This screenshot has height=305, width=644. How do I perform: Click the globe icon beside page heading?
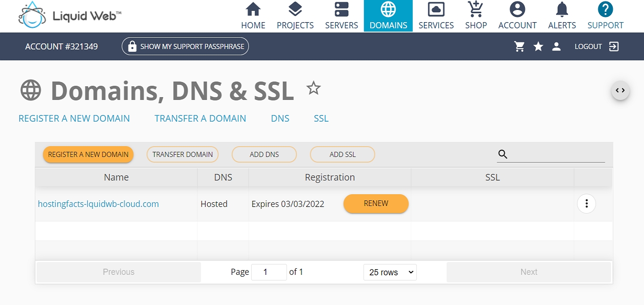pos(31,90)
